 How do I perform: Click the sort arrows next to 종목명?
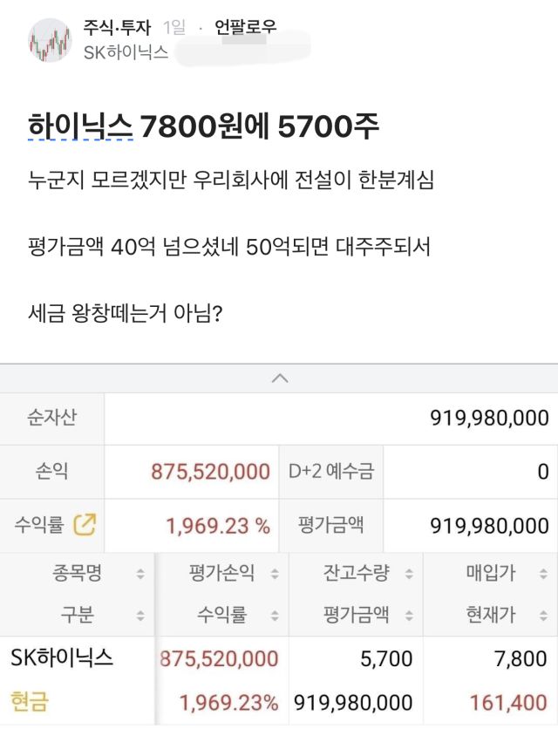click(140, 574)
